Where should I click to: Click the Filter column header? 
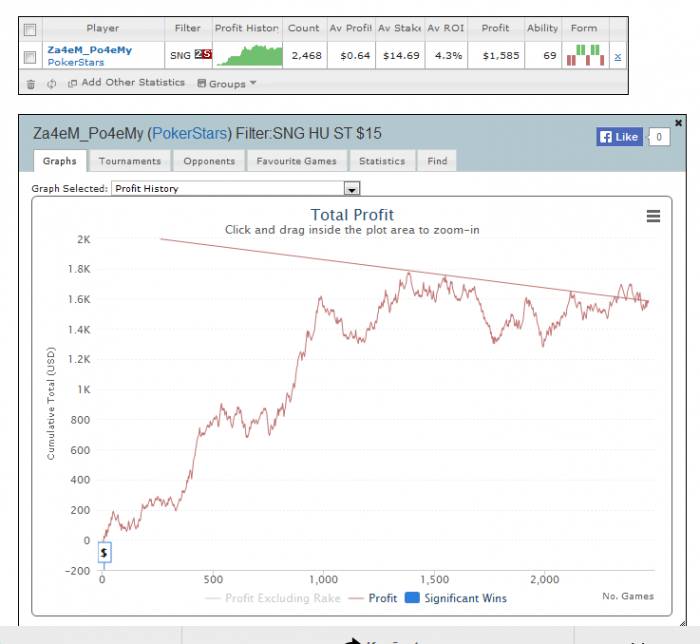coord(188,28)
